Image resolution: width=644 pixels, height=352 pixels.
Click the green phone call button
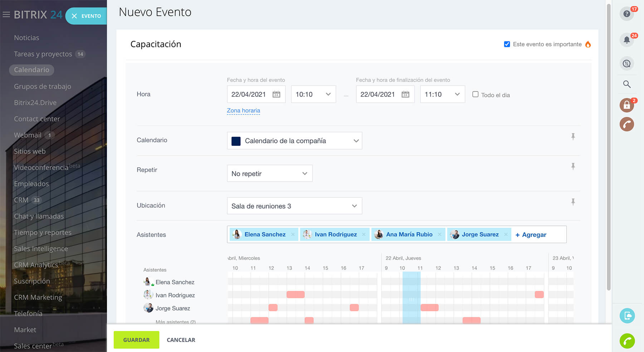click(627, 341)
